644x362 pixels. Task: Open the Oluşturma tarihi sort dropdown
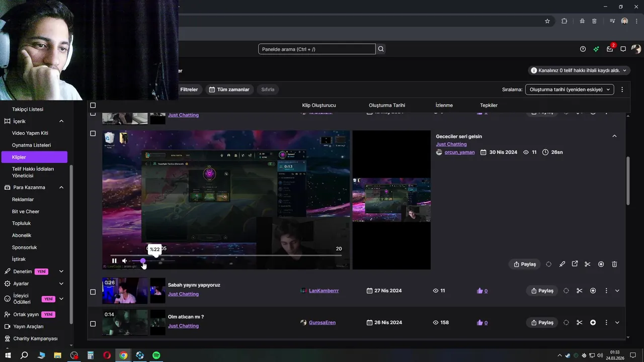(x=570, y=89)
